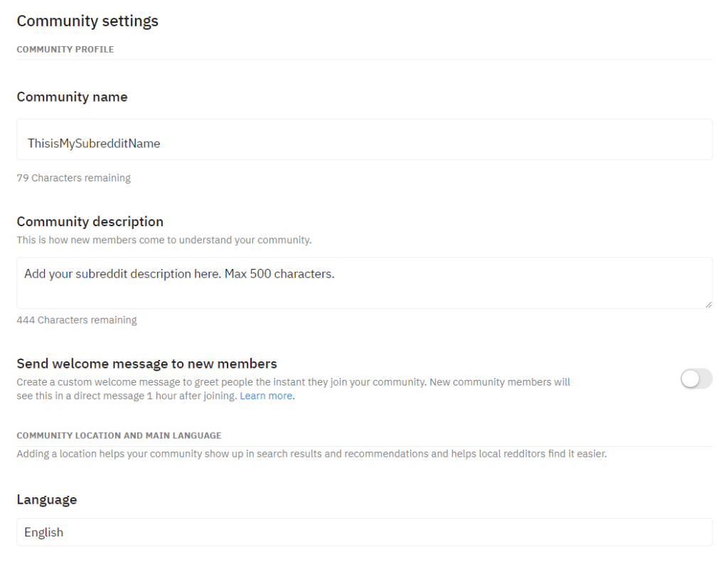Screen dimensions: 728x562
Task: Open the Language dropdown showing English
Action: [364, 532]
